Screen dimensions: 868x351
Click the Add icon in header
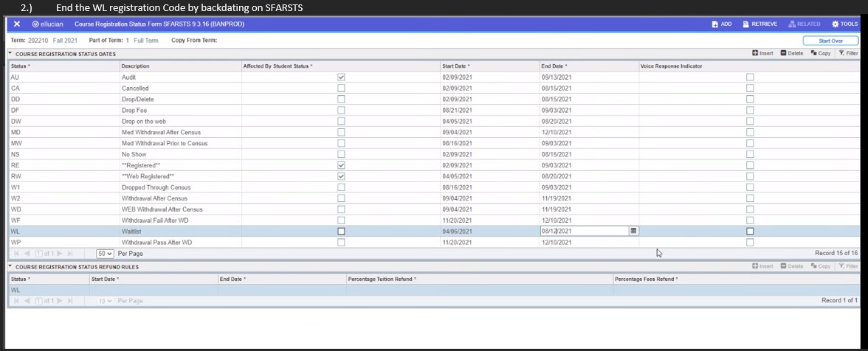tap(721, 24)
